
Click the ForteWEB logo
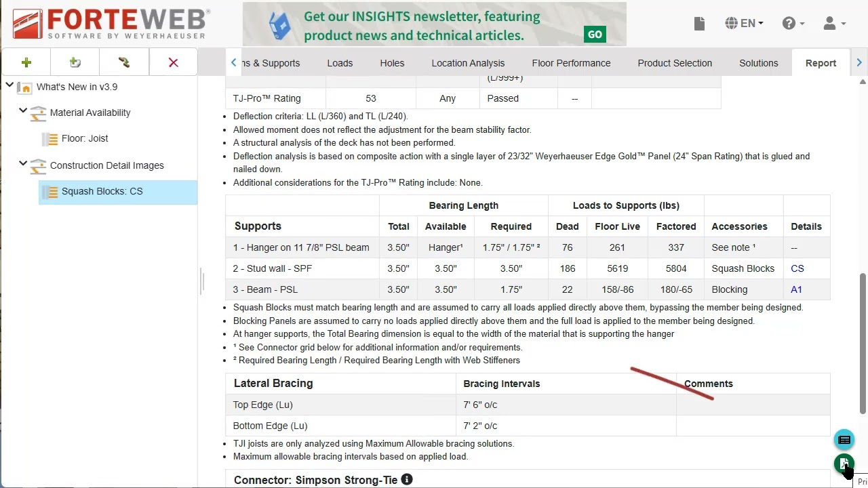tap(111, 24)
